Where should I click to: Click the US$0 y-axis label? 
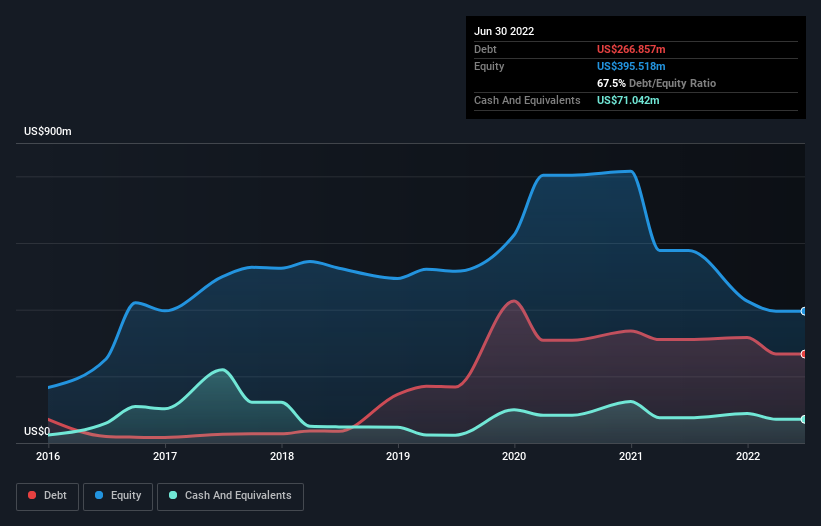tap(37, 431)
